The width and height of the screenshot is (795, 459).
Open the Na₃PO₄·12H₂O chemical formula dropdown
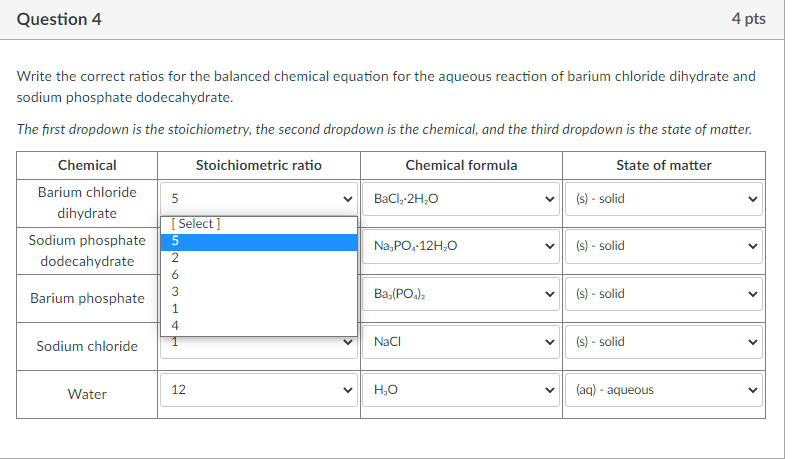point(463,245)
